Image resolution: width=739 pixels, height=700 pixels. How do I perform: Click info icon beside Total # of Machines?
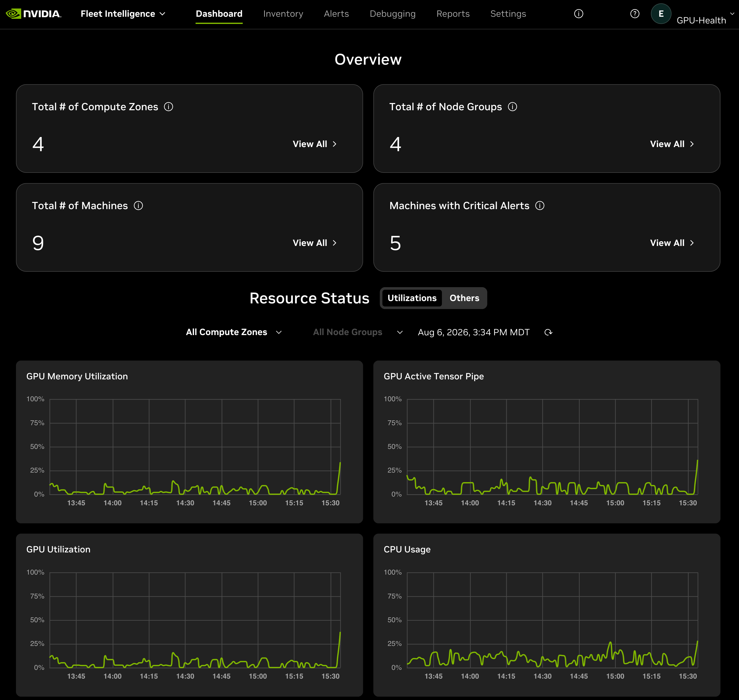(138, 206)
